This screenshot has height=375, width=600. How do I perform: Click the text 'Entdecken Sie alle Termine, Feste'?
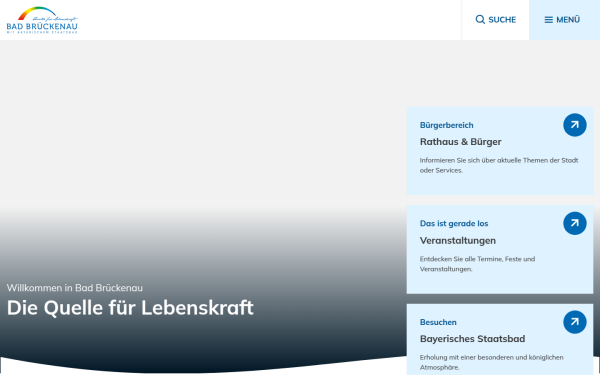tap(470, 259)
